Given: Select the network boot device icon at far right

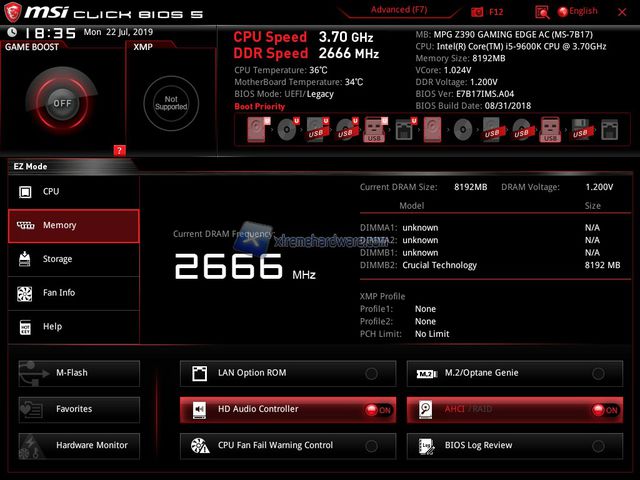Looking at the screenshot, I should (x=610, y=129).
